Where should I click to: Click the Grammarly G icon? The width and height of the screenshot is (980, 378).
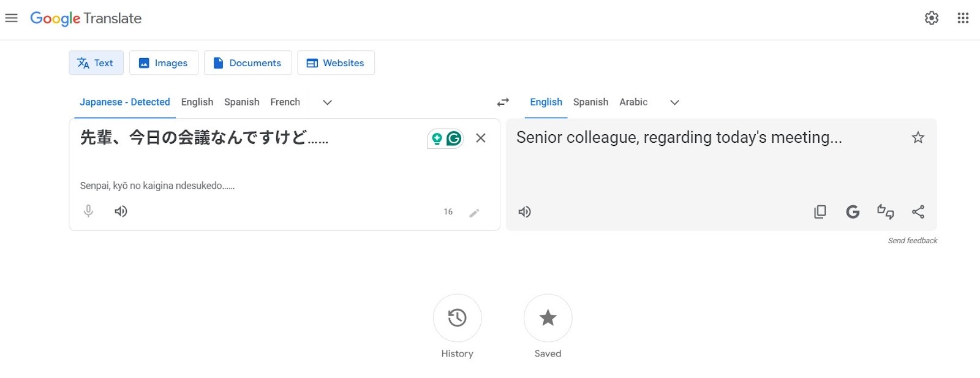454,139
